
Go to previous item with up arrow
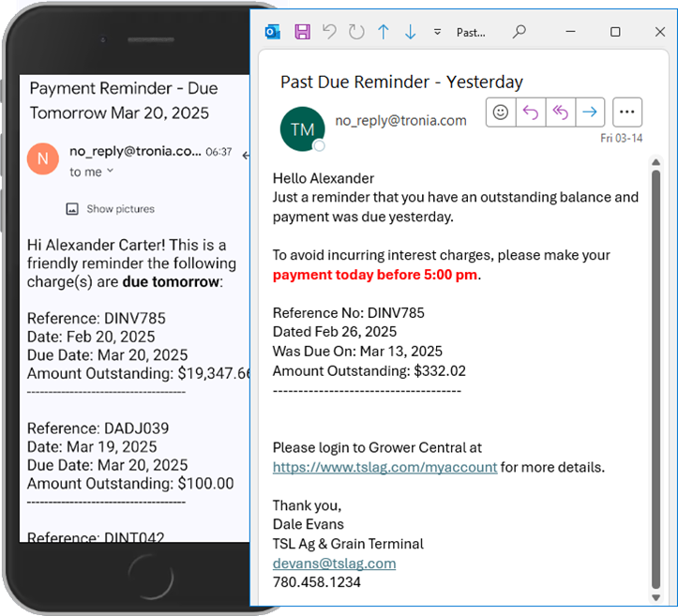click(384, 32)
